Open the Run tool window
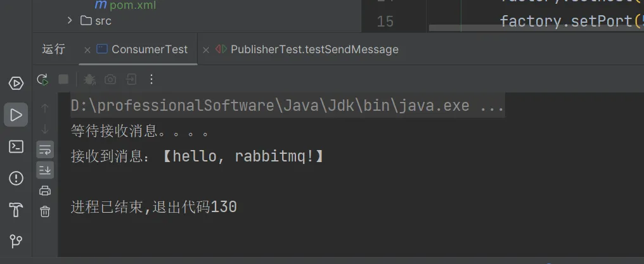 (x=16, y=115)
